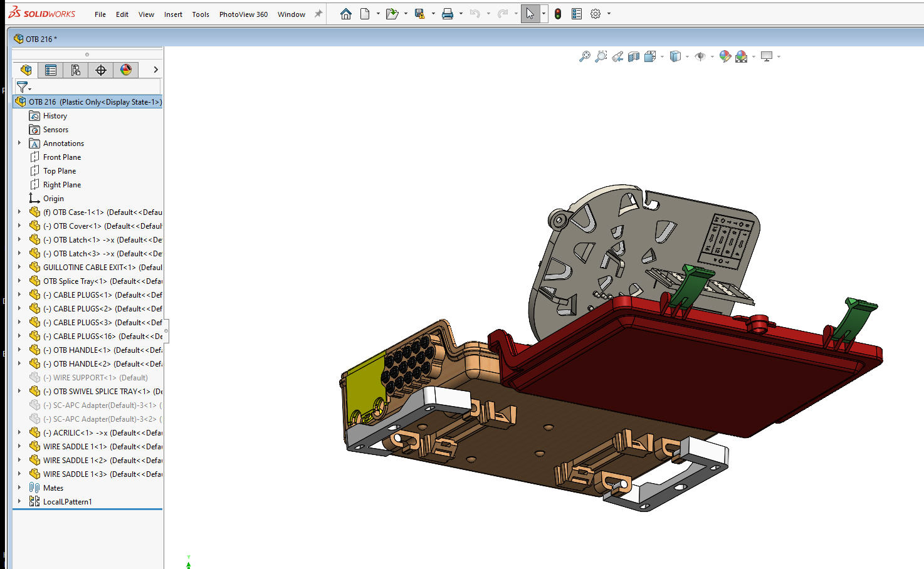This screenshot has width=924, height=569.
Task: Expand LocalLPattern1 feature
Action: point(19,501)
